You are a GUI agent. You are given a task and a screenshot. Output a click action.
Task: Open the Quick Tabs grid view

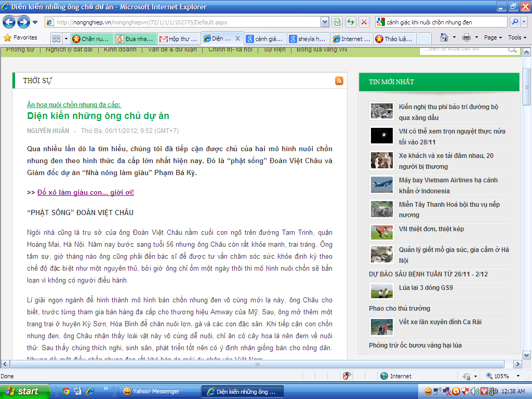pos(57,38)
